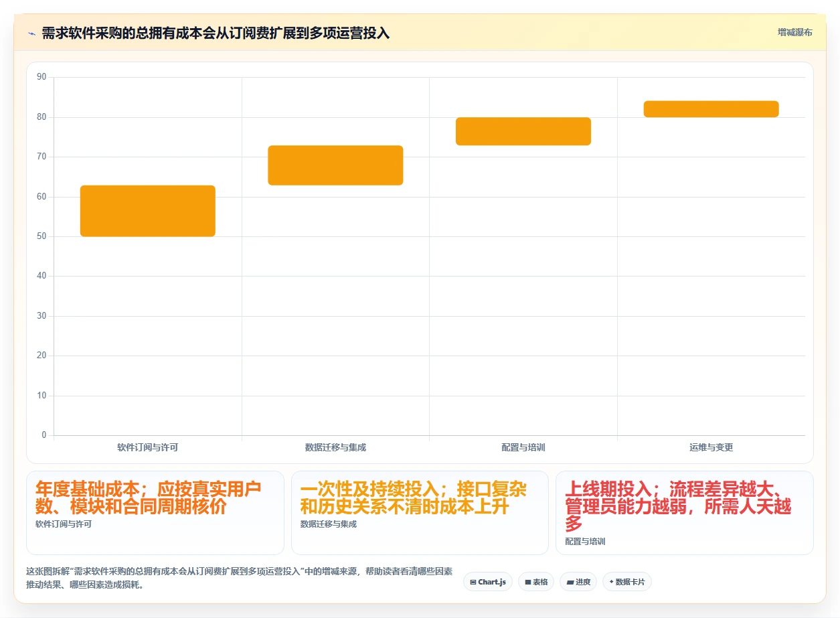
Task: Click the y-axis value 70
Action: (x=41, y=157)
